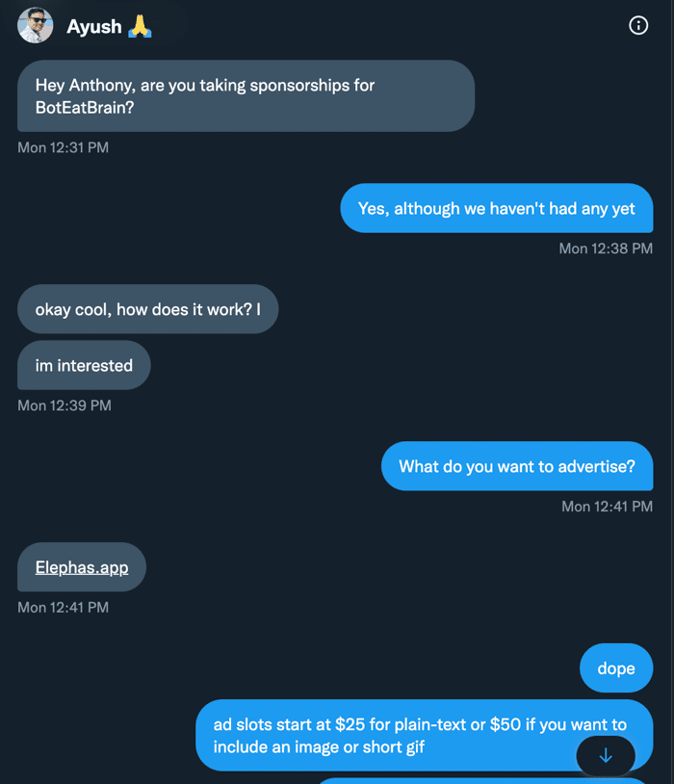Click the 'im interested' message bubble
This screenshot has height=784, width=674.
(84, 365)
